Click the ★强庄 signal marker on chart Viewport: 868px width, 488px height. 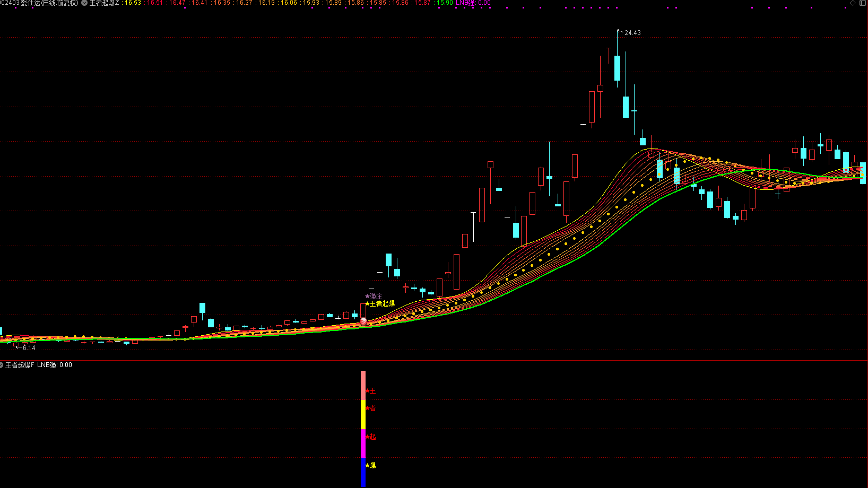click(x=374, y=296)
